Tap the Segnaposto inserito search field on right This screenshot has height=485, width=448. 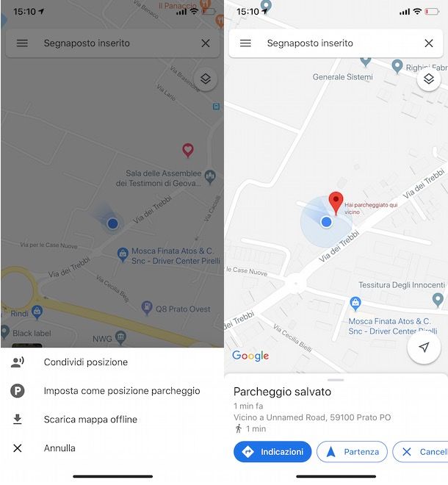pos(336,43)
